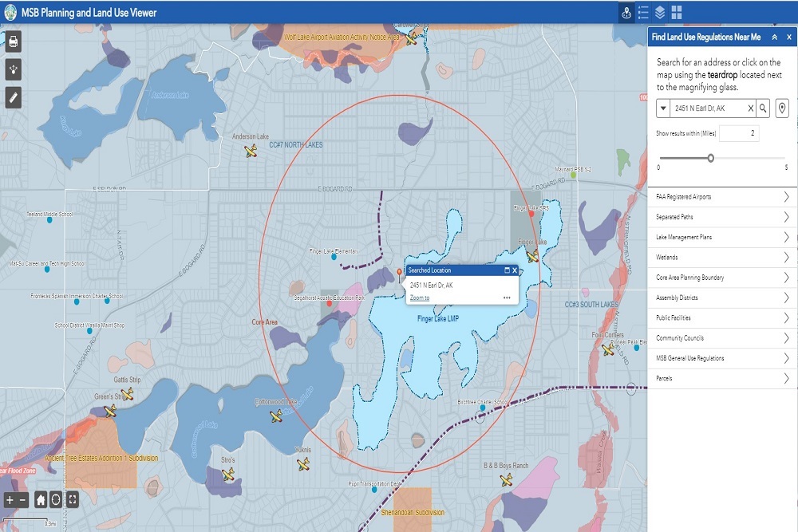Collapse the Find Land Use Regulations panel
Image resolution: width=798 pixels, height=532 pixels.
click(x=774, y=37)
